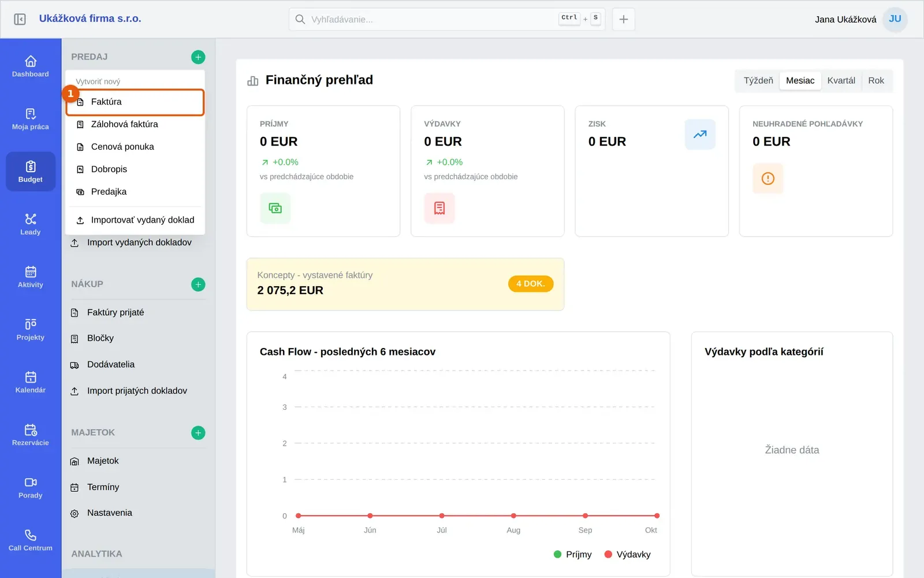This screenshot has height=578, width=924.
Task: Collapse the sidebar using the top-left toggle icon
Action: tap(20, 19)
